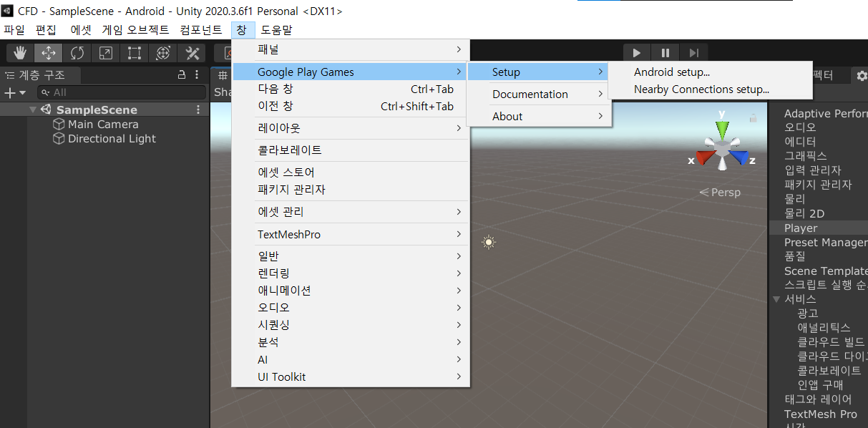Expand the About submenu

[539, 116]
